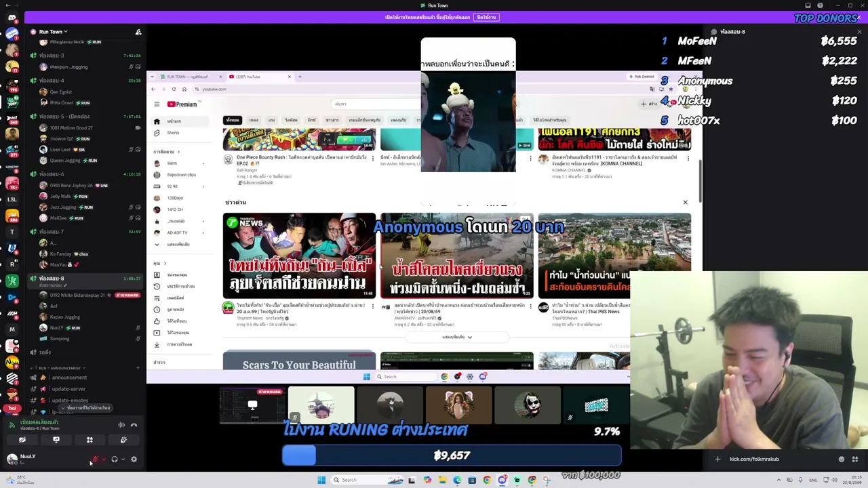Screen dimensions: 868x488
Task: Start an activity from the voice panel
Action: 90,440
